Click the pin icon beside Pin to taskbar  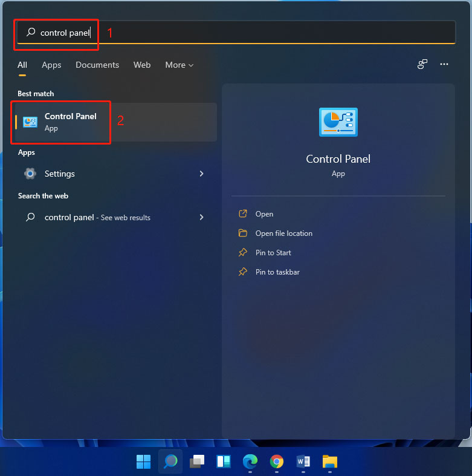tap(243, 272)
